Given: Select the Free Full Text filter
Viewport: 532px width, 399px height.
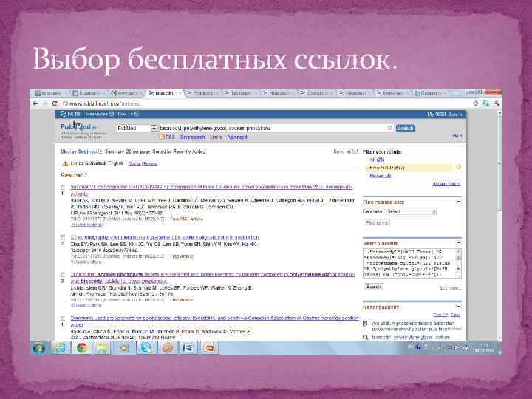Looking at the screenshot, I should (386, 168).
